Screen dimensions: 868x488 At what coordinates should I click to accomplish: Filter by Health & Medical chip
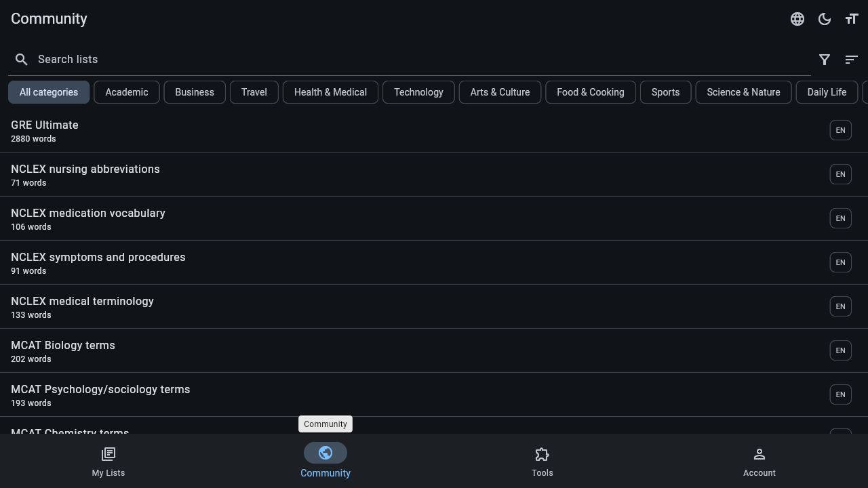click(x=330, y=92)
